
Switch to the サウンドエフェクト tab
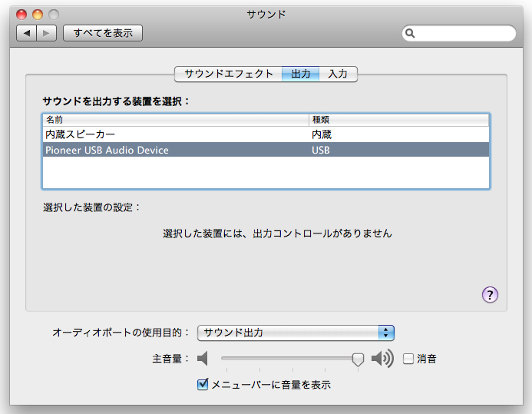[x=229, y=74]
